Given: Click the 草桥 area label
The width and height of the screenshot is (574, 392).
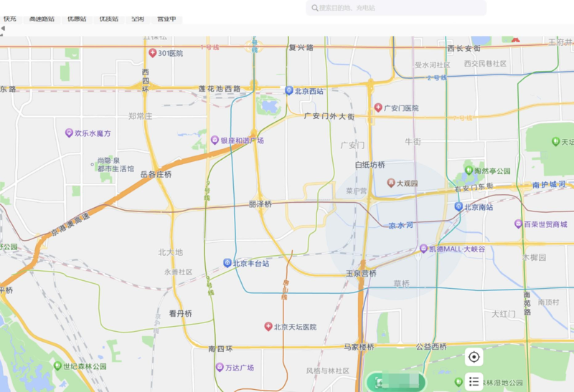Looking at the screenshot, I should (402, 283).
